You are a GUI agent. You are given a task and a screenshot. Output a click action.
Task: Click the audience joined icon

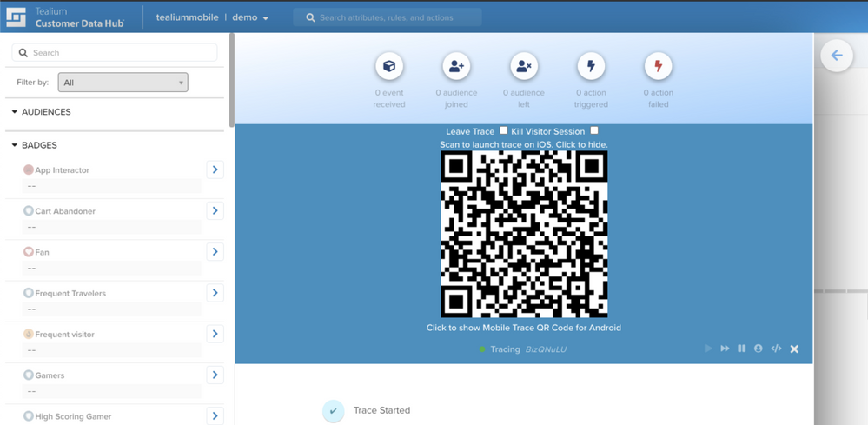tap(456, 67)
